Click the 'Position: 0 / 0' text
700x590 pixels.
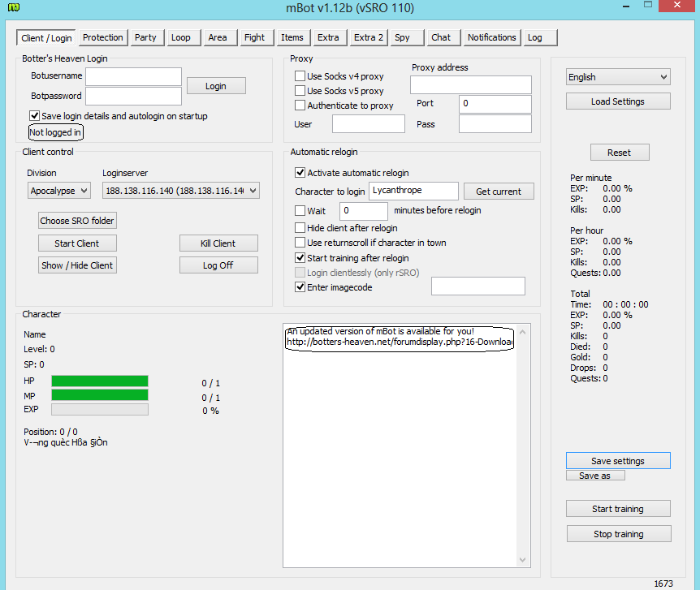click(x=50, y=432)
